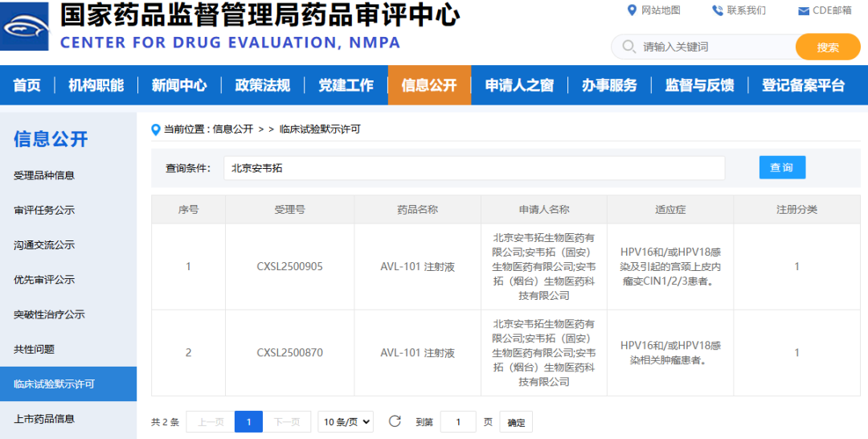This screenshot has height=439, width=868.
Task: Click the blue 查询 button
Action: 781,167
